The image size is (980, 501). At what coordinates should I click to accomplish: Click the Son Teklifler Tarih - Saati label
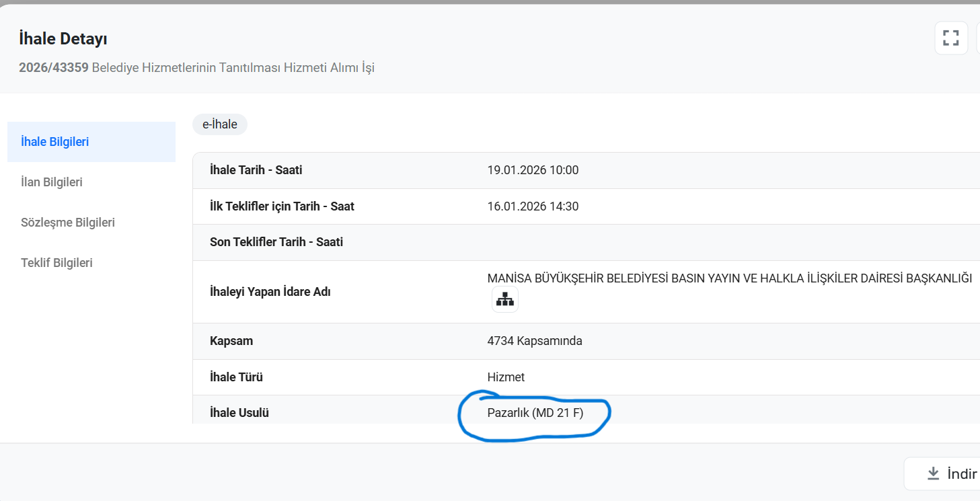[x=276, y=242]
